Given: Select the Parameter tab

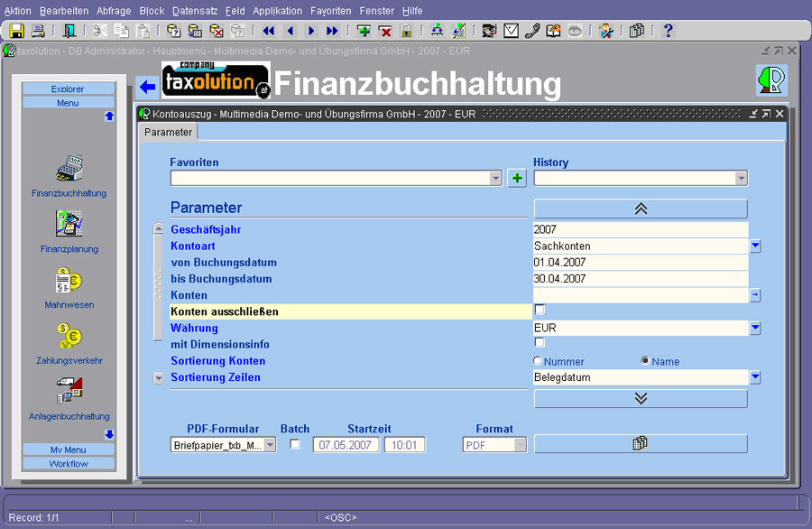Looking at the screenshot, I should 169,132.
